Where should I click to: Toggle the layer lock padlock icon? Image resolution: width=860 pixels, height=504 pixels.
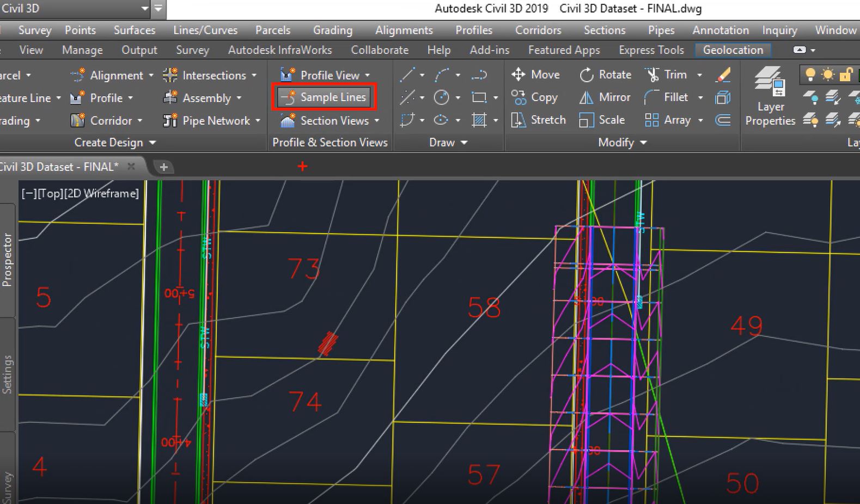(846, 75)
